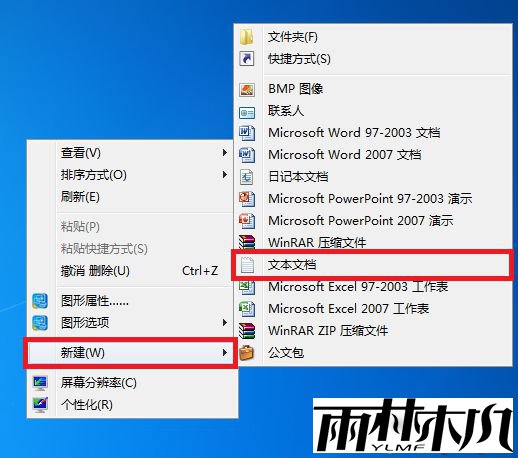Screen dimensions: 518x458
Task: Click the journal icon beside 日记本文档
Action: (247, 177)
